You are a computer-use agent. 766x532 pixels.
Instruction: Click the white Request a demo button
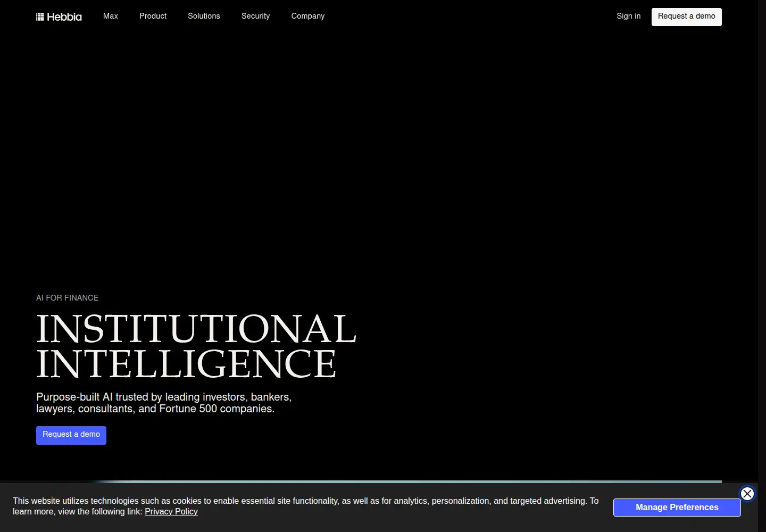click(x=687, y=16)
